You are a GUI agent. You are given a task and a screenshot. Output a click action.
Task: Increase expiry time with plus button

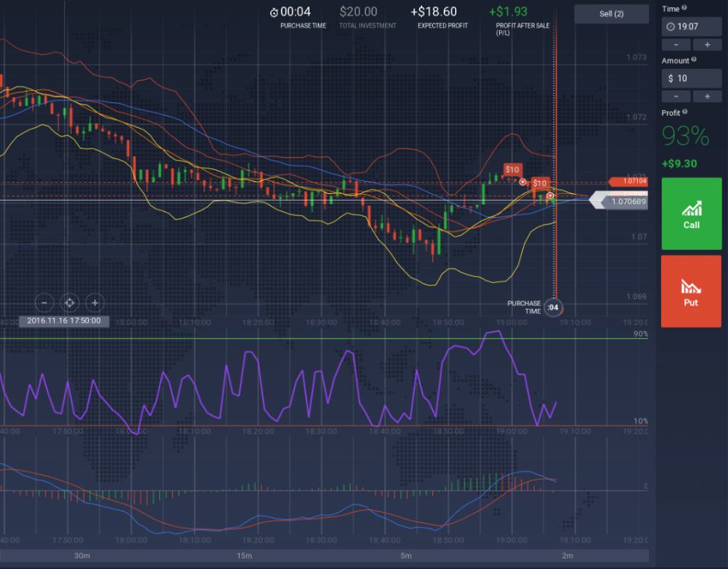[x=707, y=45]
